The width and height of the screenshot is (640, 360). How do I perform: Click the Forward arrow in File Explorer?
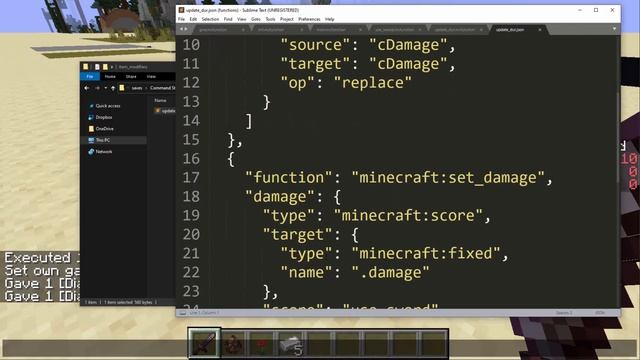(97, 88)
